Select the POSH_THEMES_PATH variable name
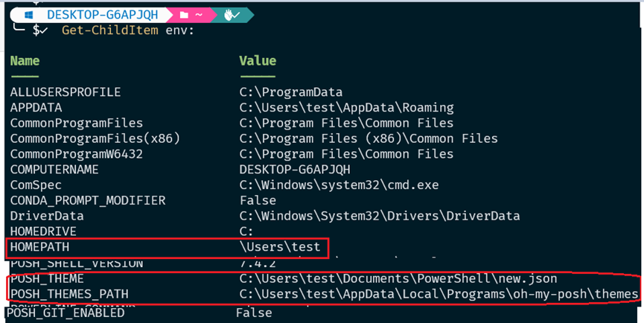The image size is (644, 323). 69,294
